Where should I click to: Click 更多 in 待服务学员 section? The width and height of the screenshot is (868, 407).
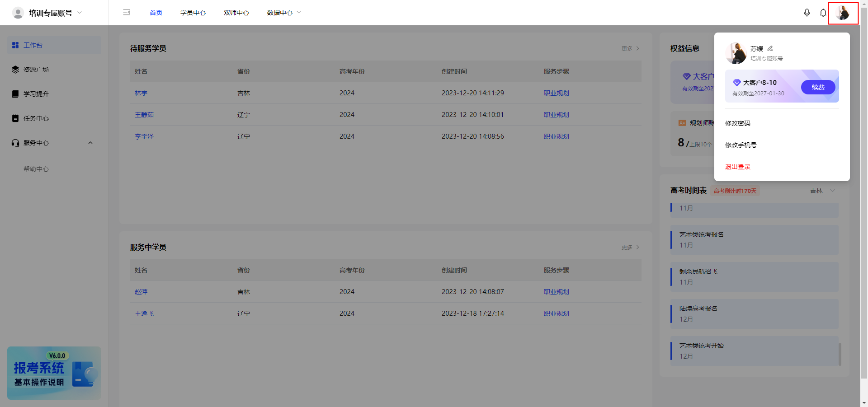click(630, 48)
